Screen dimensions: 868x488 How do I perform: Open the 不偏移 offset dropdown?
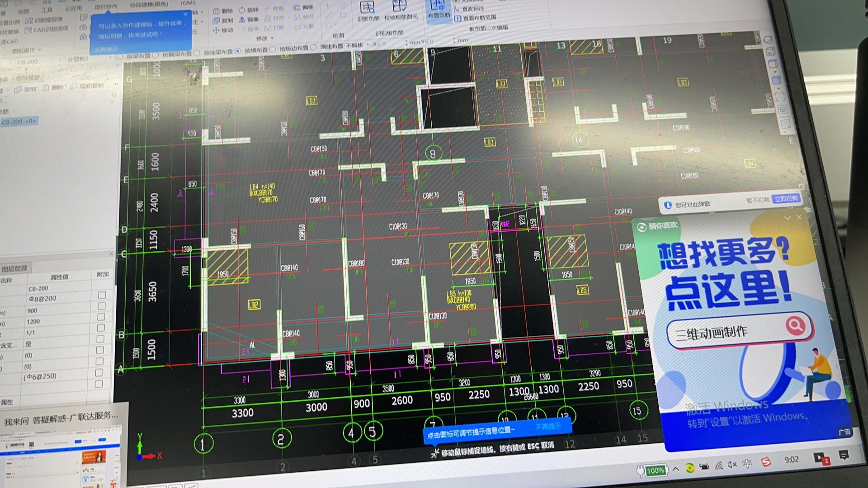pyautogui.click(x=358, y=45)
